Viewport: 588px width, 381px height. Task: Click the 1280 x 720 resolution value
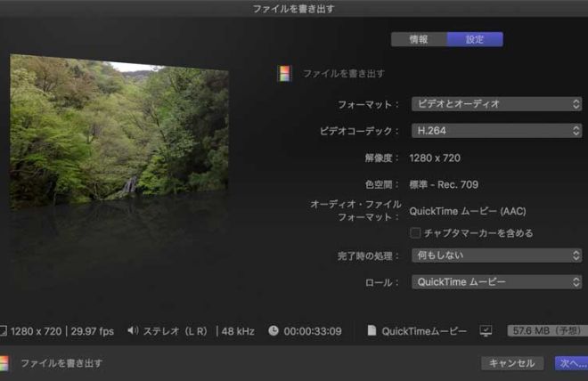[x=435, y=158]
